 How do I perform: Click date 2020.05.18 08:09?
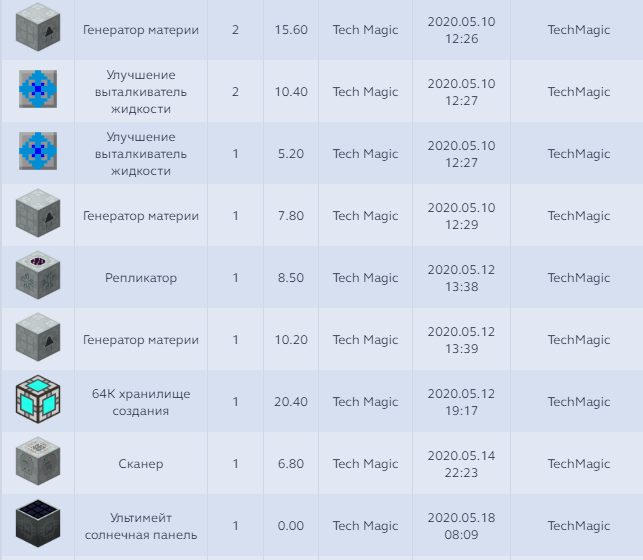[461, 526]
